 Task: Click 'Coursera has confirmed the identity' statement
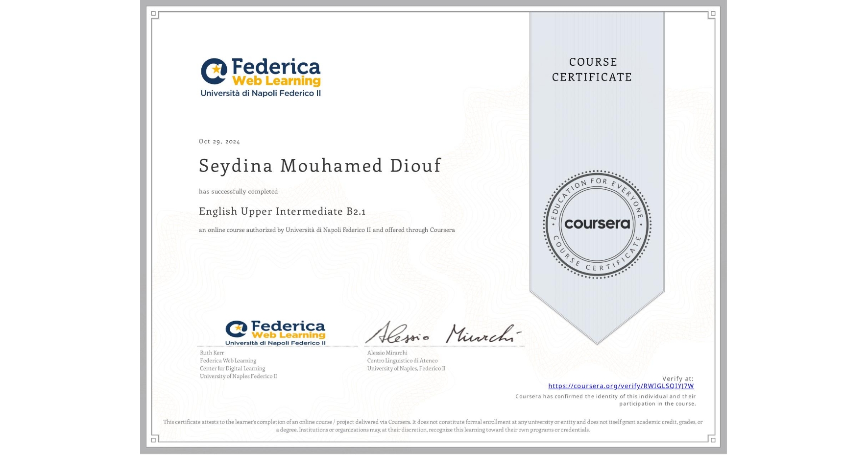point(605,400)
